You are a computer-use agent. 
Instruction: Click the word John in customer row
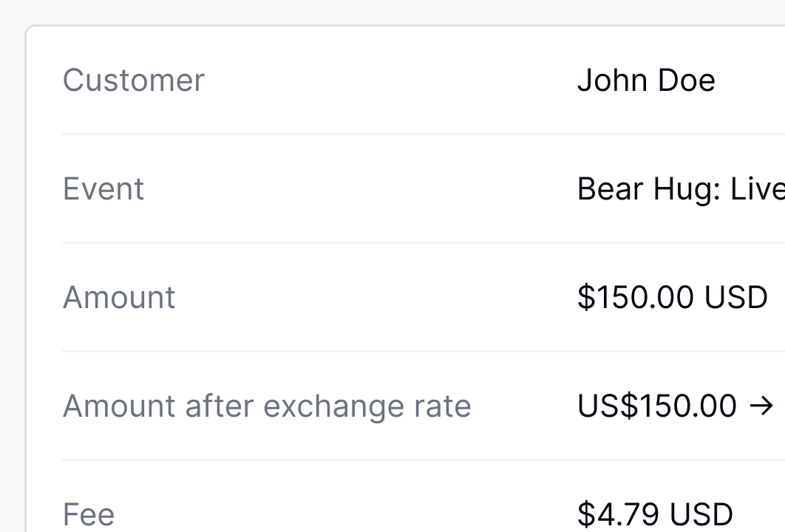coord(611,80)
